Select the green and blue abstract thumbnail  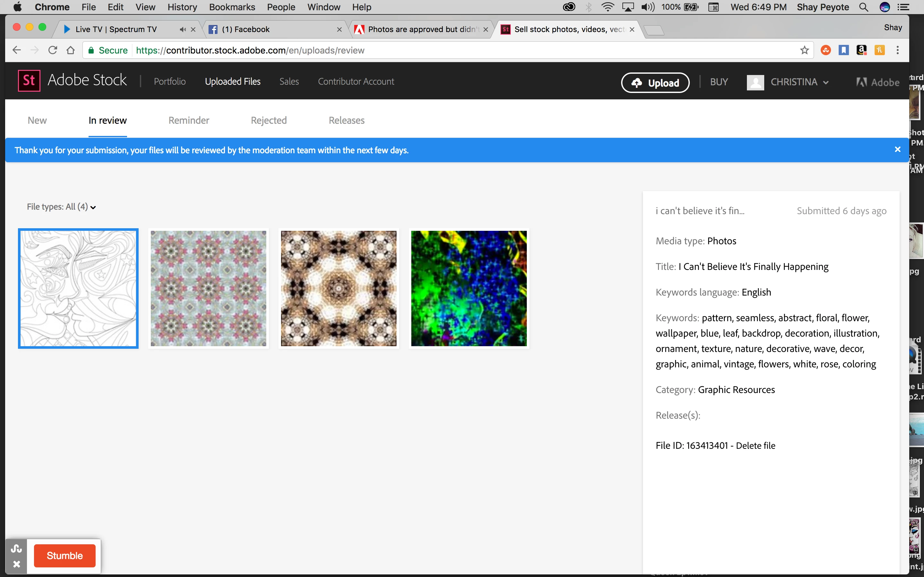468,288
